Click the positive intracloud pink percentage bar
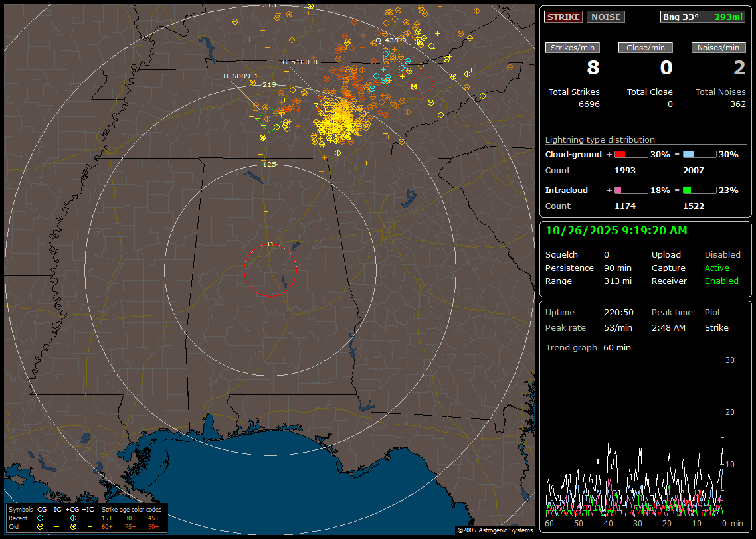 pyautogui.click(x=630, y=191)
